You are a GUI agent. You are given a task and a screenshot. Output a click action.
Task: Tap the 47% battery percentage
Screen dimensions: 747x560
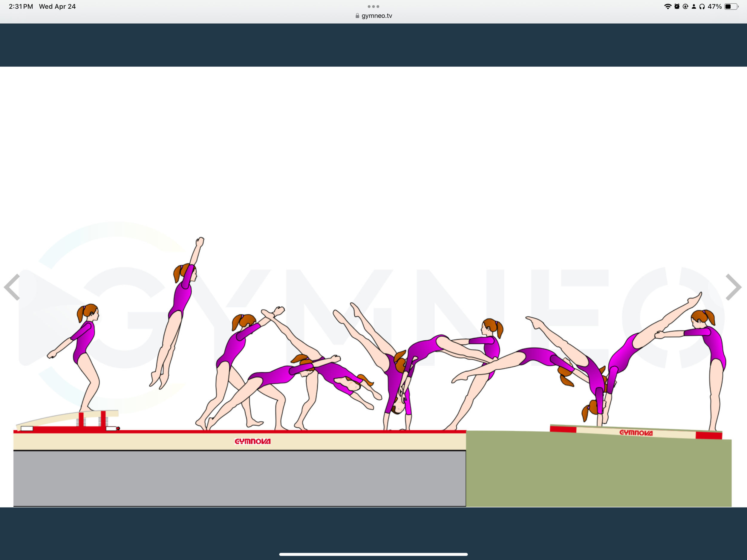715,6
